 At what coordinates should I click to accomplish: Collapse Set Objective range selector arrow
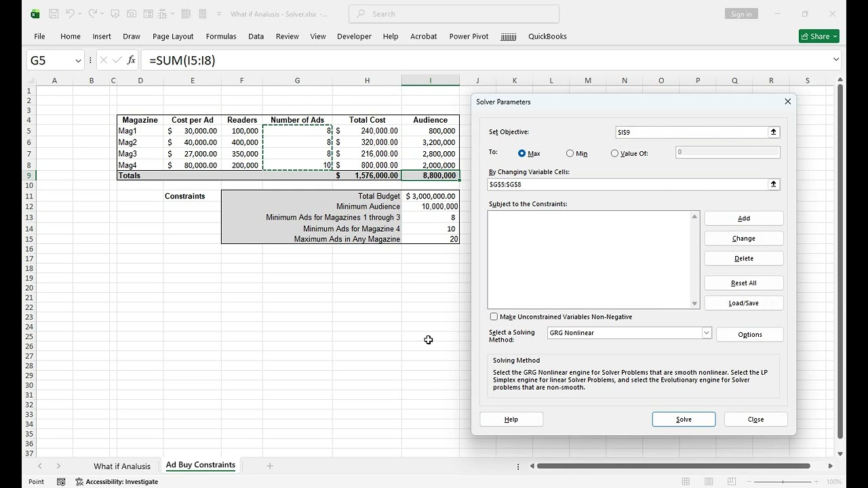[774, 132]
